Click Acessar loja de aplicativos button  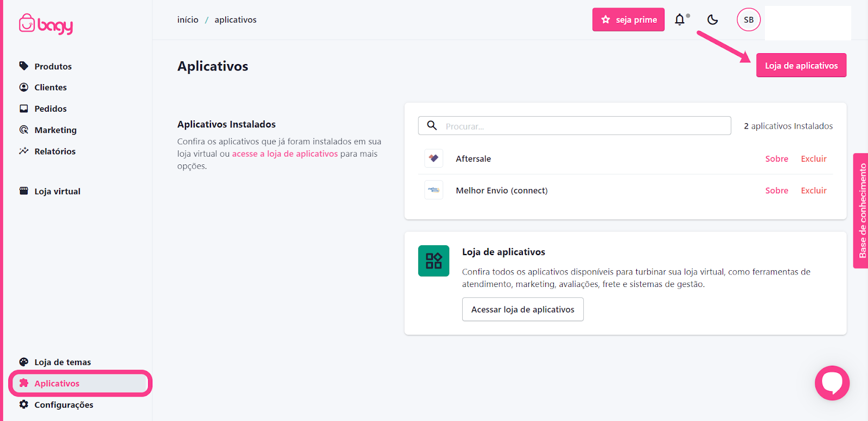click(x=522, y=309)
